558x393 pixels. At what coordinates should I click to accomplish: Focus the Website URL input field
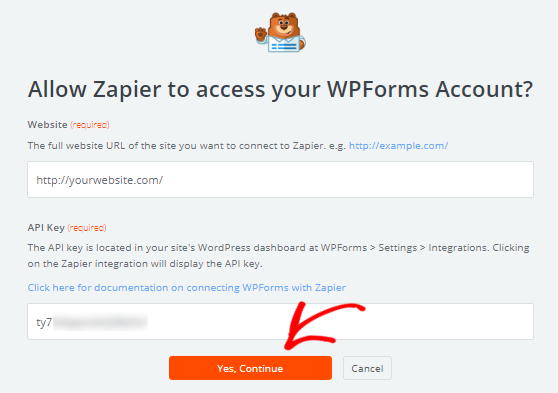[280, 179]
